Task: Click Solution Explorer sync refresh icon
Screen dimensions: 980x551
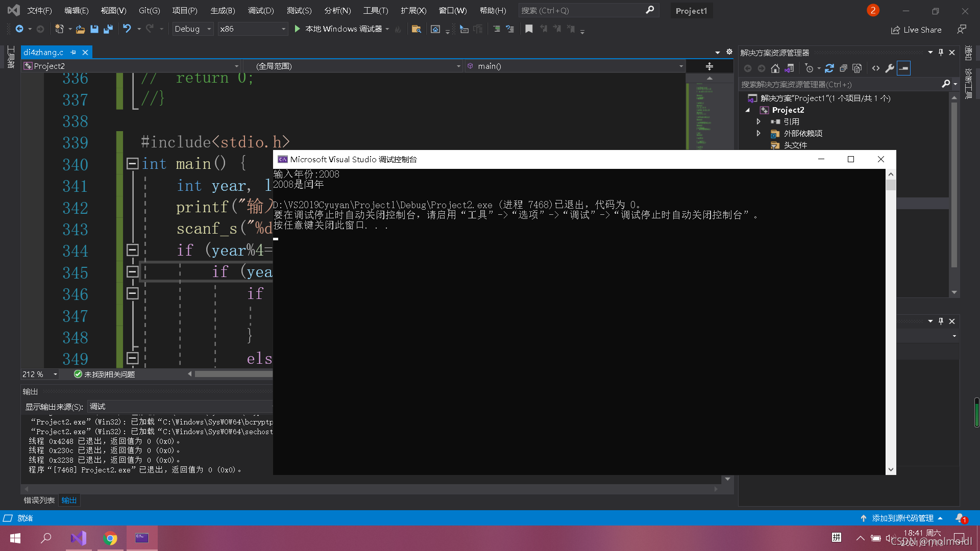Action: pyautogui.click(x=829, y=68)
